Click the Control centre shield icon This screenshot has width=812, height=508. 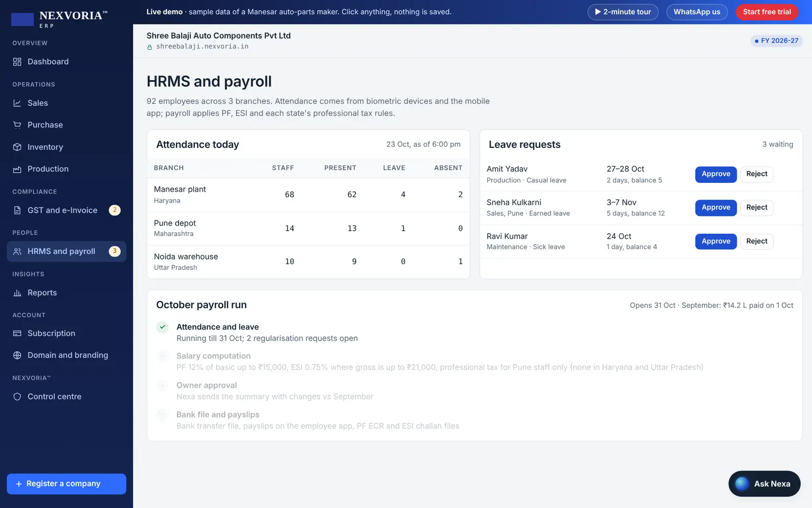click(17, 397)
